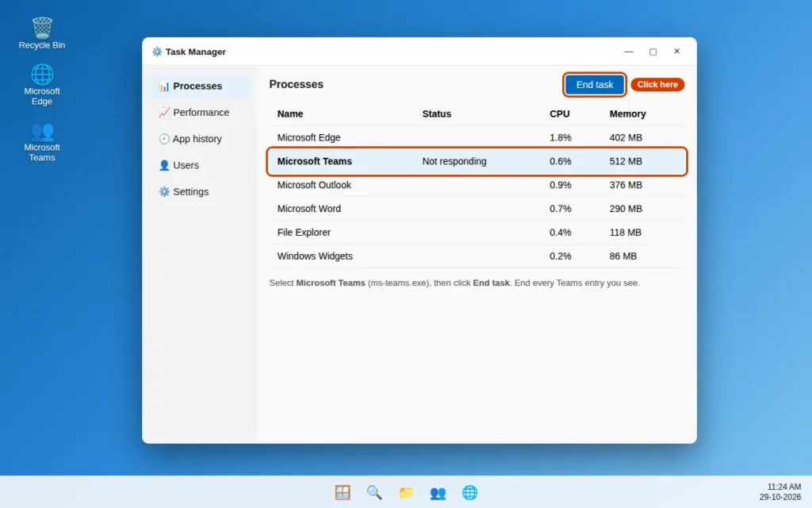
Task: Select the Windows Widgets process row
Action: click(x=477, y=256)
